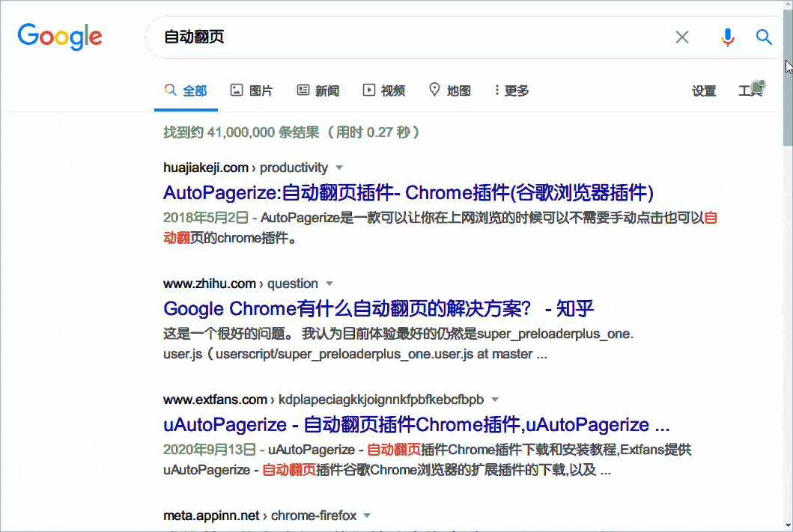Open the 视频 tab
The image size is (793, 532).
click(x=384, y=91)
